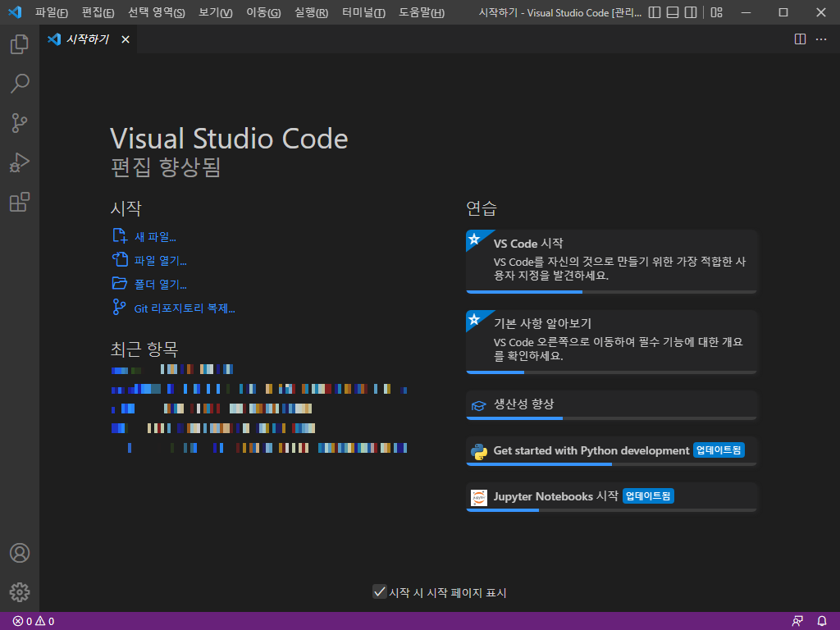Screen dimensions: 840x630
Task: Open the 선택 영역(S) menu
Action: point(157,12)
